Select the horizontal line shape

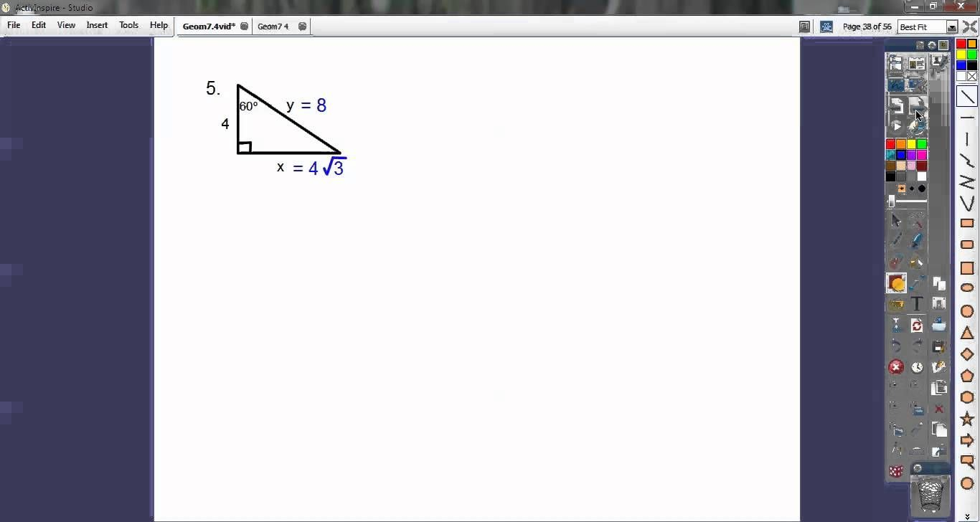[967, 118]
